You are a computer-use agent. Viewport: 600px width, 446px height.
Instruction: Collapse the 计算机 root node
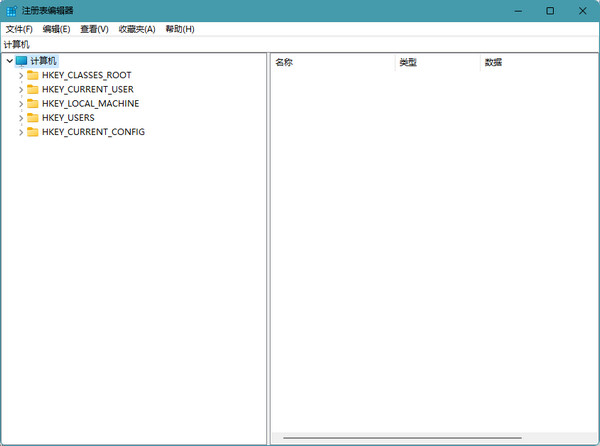click(x=9, y=61)
